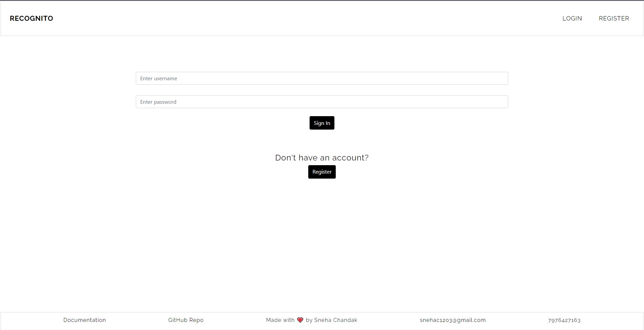Return home by clicking RECOGNITO in the header
The width and height of the screenshot is (644, 330).
coord(31,18)
